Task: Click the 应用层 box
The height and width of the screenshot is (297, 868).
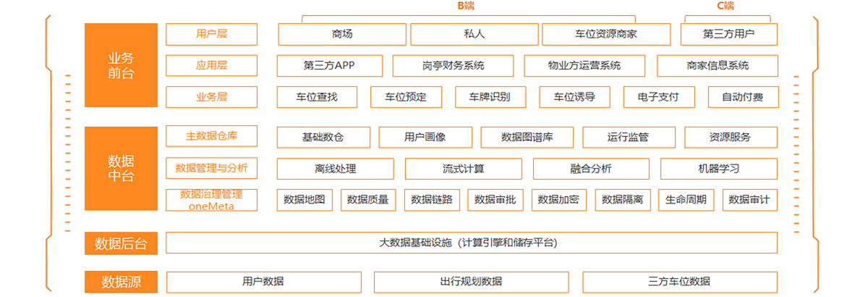Action: coord(211,65)
